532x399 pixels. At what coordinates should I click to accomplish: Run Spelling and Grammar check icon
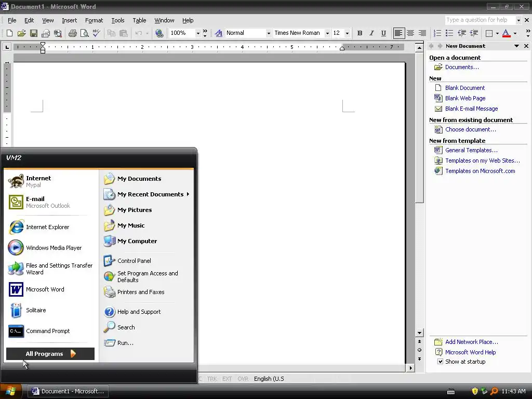(96, 33)
